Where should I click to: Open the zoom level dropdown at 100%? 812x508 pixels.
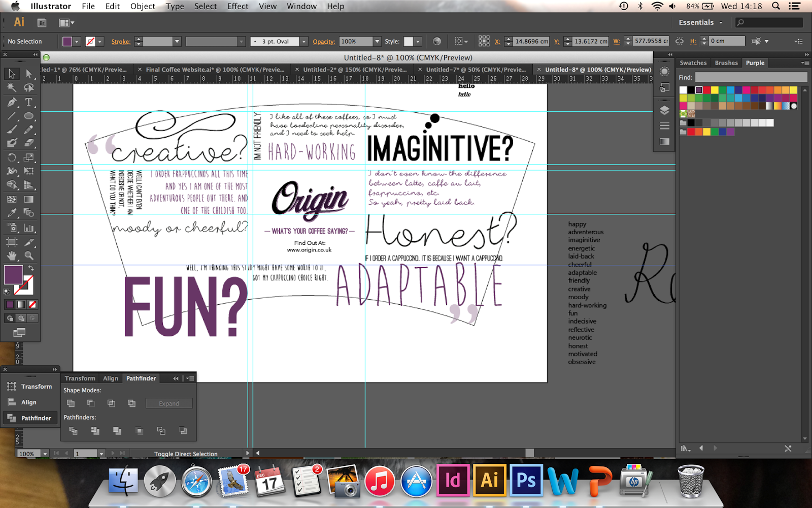[45, 454]
